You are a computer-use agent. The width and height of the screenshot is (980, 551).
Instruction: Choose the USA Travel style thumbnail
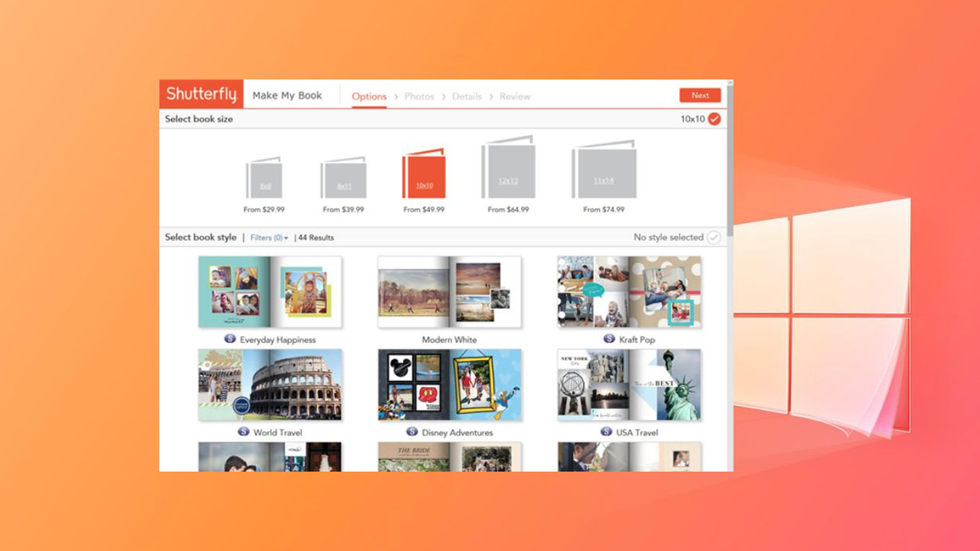tap(629, 385)
